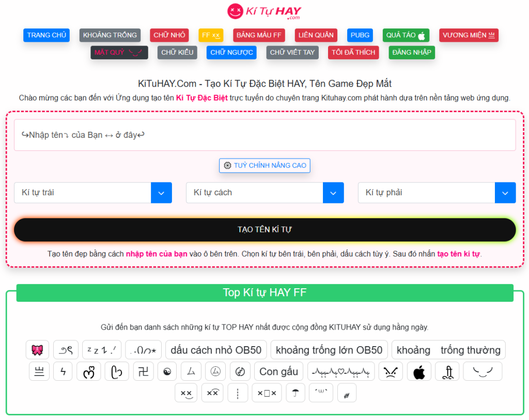Pick the circled swirl symbol
The width and height of the screenshot is (529, 420).
click(240, 371)
